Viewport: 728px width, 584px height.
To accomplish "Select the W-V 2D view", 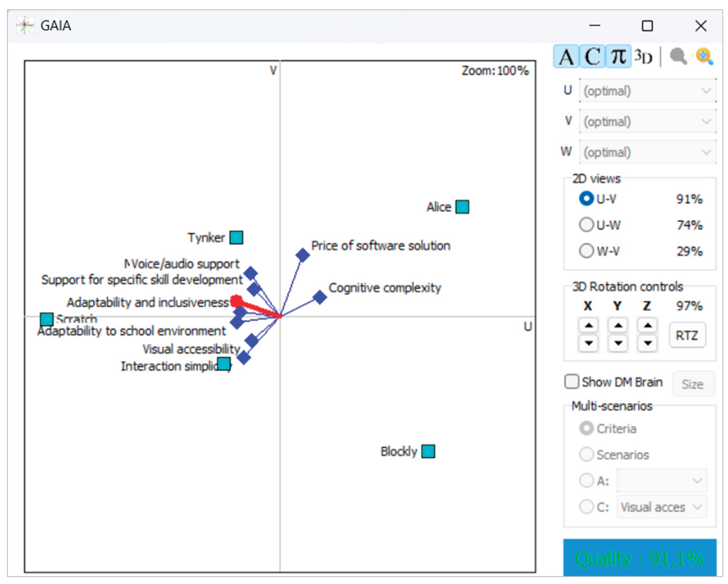I will [586, 251].
